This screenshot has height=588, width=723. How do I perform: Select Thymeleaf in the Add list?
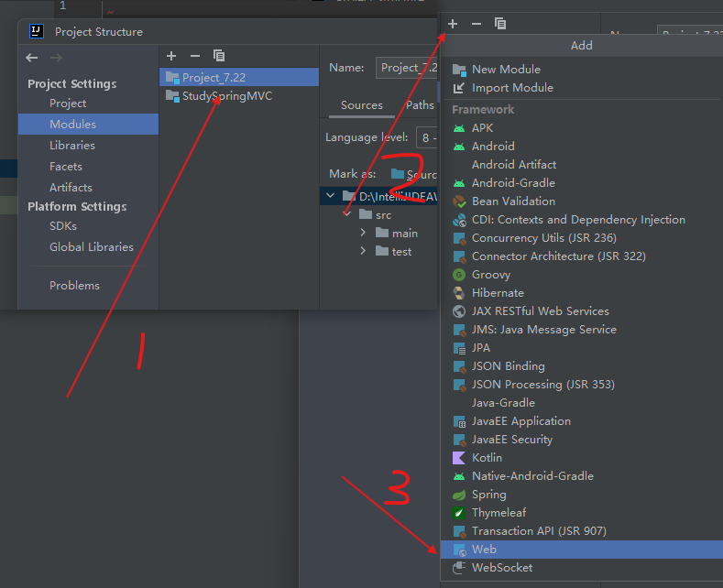pyautogui.click(x=498, y=513)
